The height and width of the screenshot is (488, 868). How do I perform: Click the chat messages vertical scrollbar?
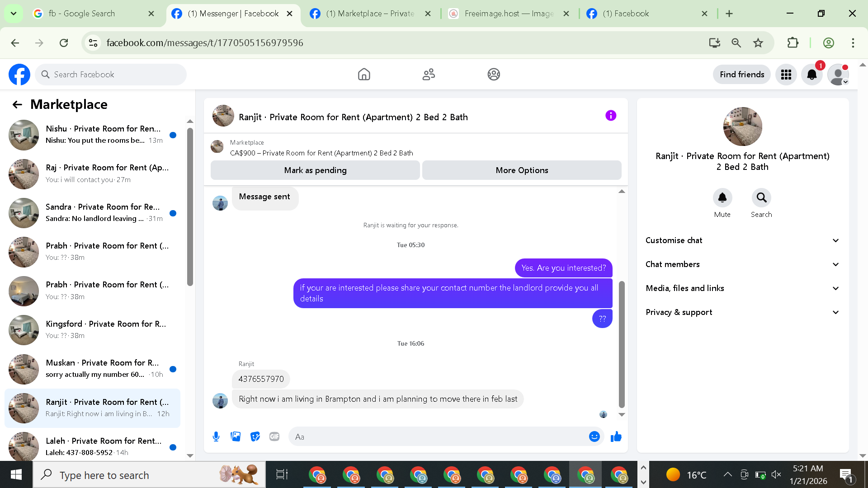[622, 343]
